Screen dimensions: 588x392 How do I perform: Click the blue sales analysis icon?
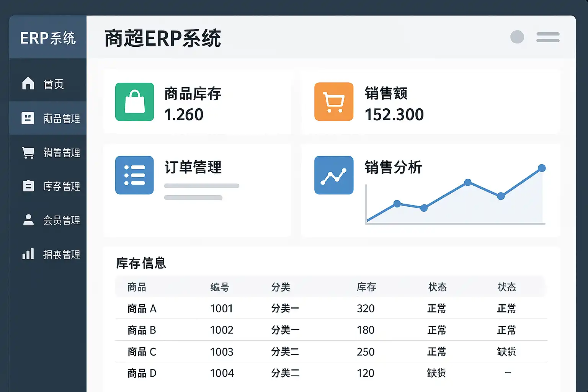[333, 175]
